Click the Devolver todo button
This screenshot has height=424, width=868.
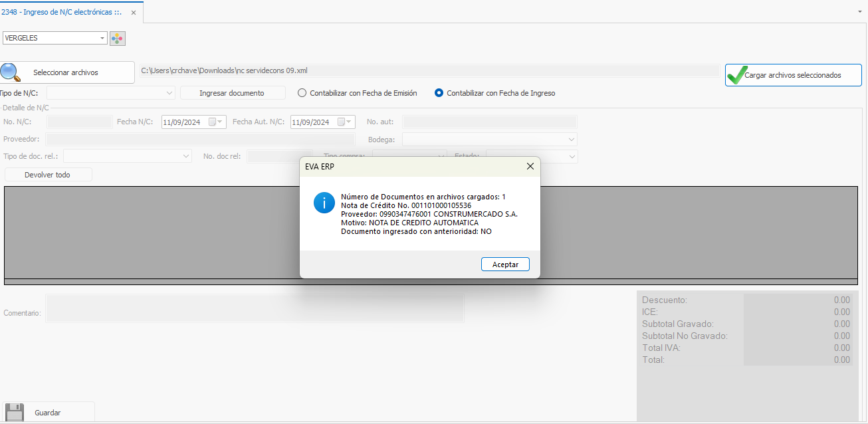pyautogui.click(x=48, y=175)
